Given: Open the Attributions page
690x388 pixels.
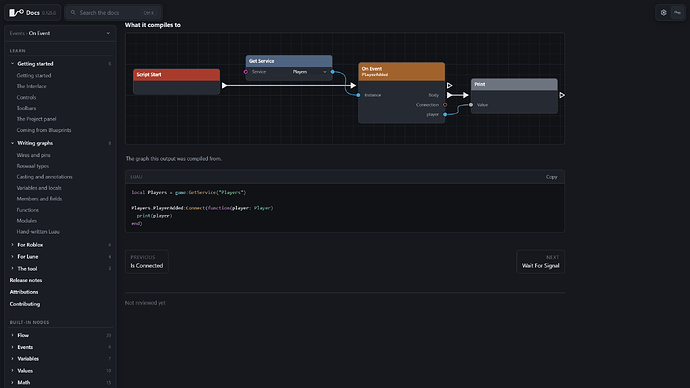Looking at the screenshot, I should 24,292.
